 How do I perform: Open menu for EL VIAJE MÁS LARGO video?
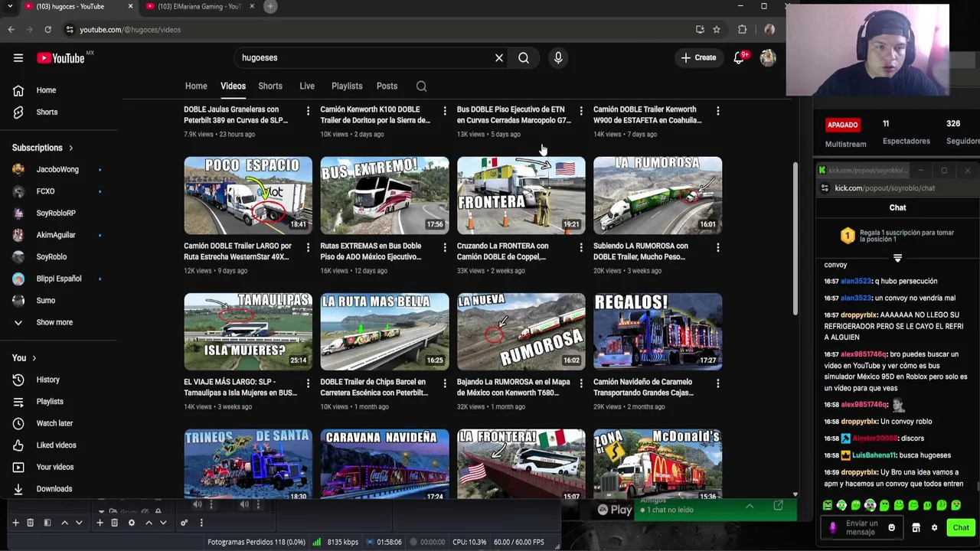pyautogui.click(x=308, y=383)
